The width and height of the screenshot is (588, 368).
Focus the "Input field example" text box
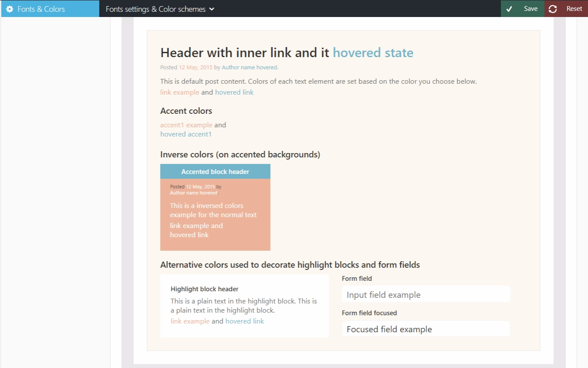click(x=426, y=295)
